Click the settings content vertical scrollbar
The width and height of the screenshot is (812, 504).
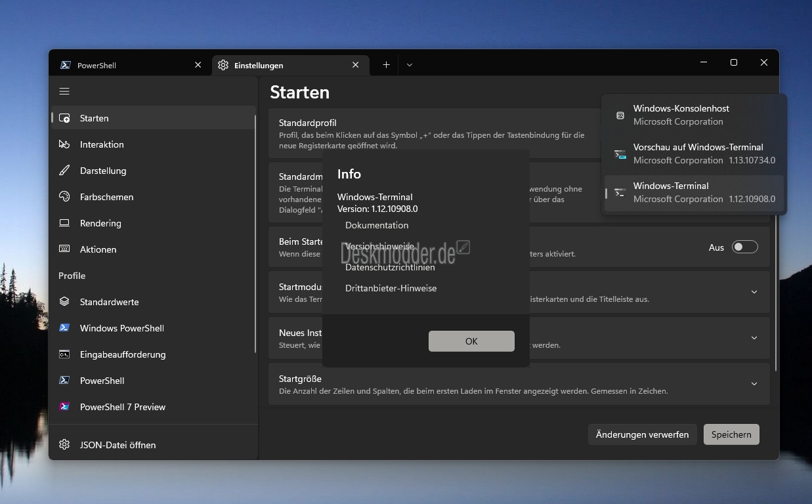pyautogui.click(x=777, y=292)
